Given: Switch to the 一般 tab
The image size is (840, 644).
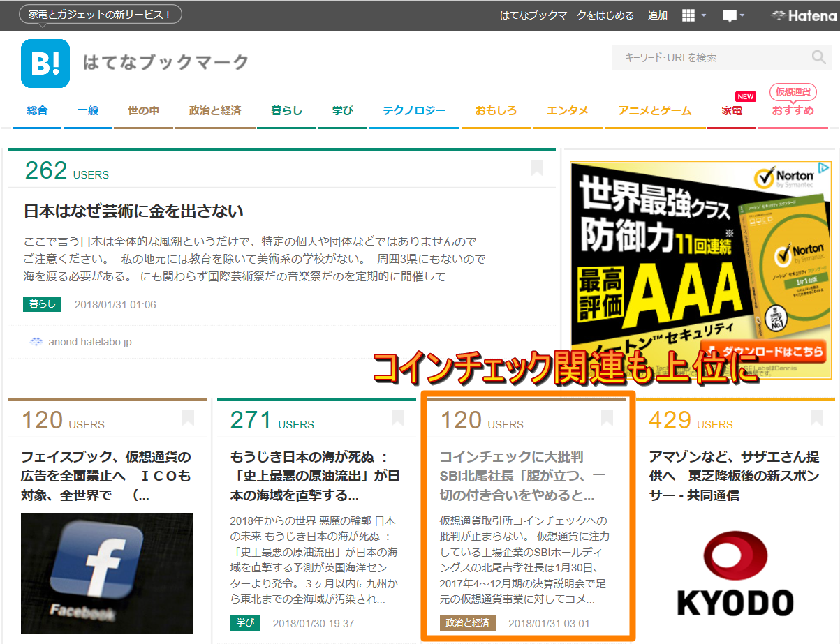Looking at the screenshot, I should (x=88, y=110).
